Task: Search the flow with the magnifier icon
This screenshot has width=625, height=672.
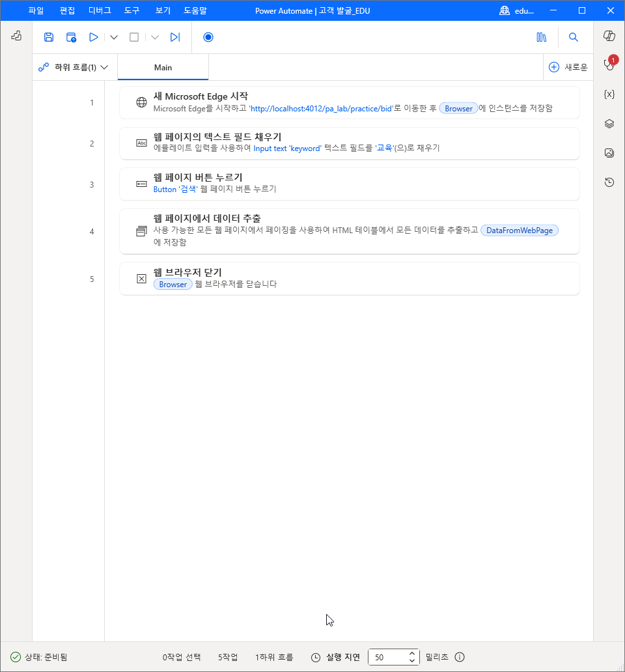Action: tap(573, 37)
